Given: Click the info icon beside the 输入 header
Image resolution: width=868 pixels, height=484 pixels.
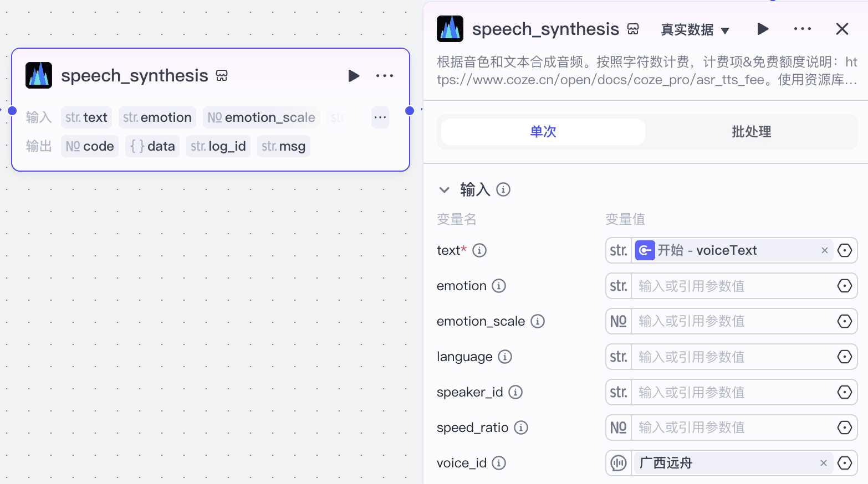Looking at the screenshot, I should (503, 189).
